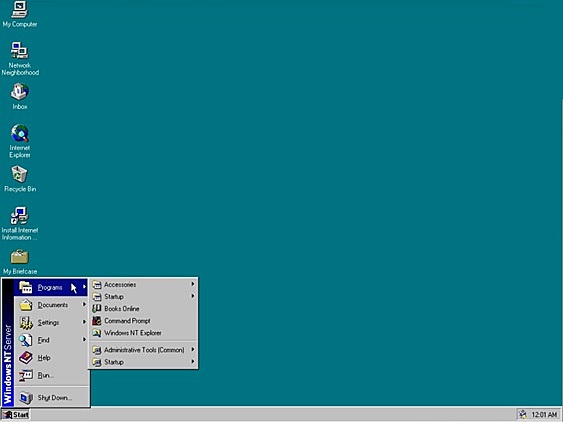Viewport: 563px width, 422px height.
Task: Choose Shut Down... from Start menu
Action: pyautogui.click(x=51, y=398)
